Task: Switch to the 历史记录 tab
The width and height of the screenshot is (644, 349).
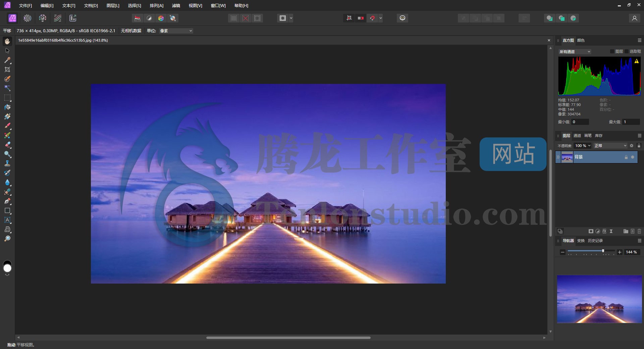Action: 595,241
